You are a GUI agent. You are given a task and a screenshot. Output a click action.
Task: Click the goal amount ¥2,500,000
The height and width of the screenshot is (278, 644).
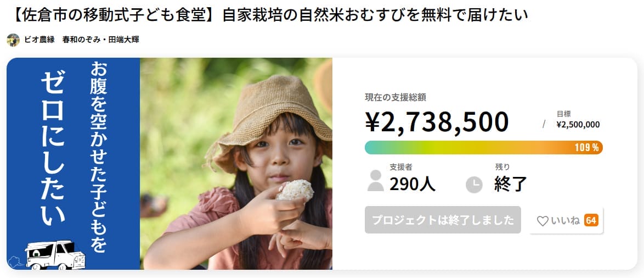578,124
